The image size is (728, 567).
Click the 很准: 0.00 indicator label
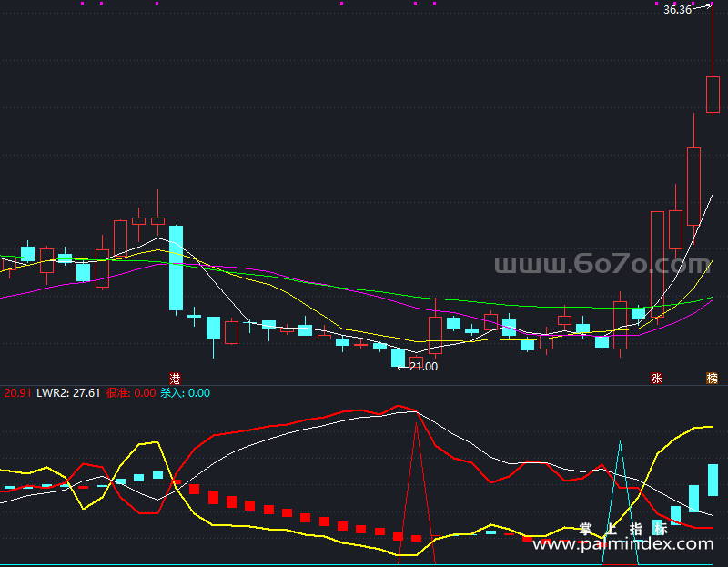(131, 393)
